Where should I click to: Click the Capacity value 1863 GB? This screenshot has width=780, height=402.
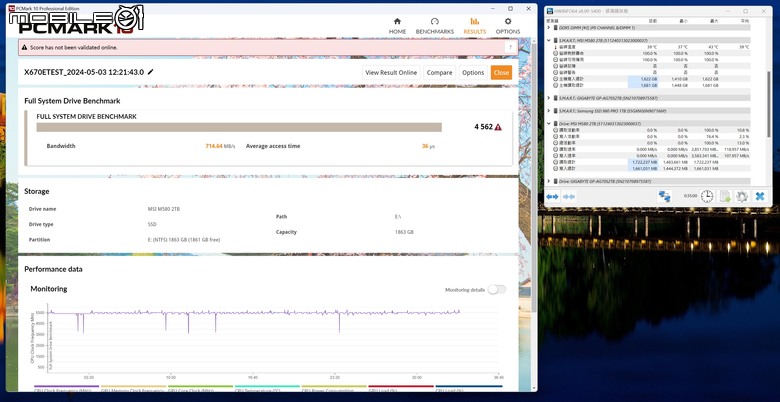pos(403,232)
